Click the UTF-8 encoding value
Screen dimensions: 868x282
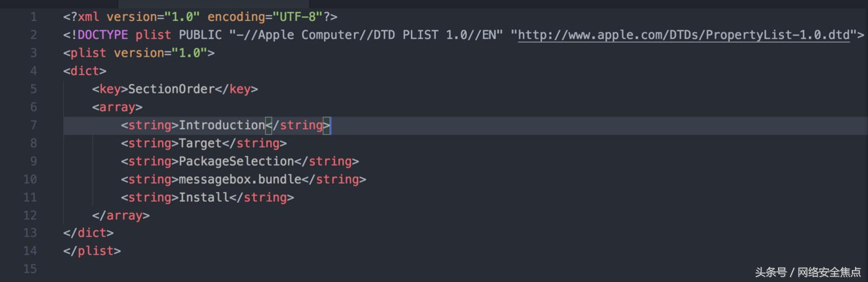297,17
